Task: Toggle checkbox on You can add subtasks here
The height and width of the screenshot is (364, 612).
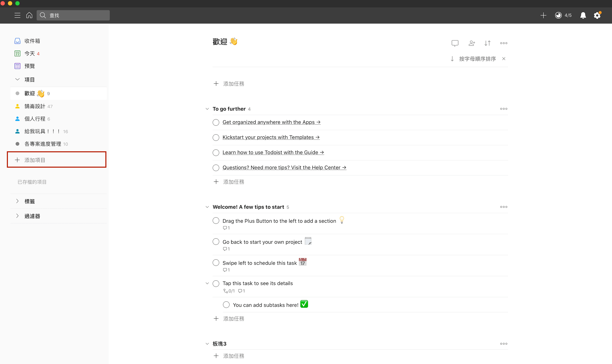Action: click(x=226, y=305)
